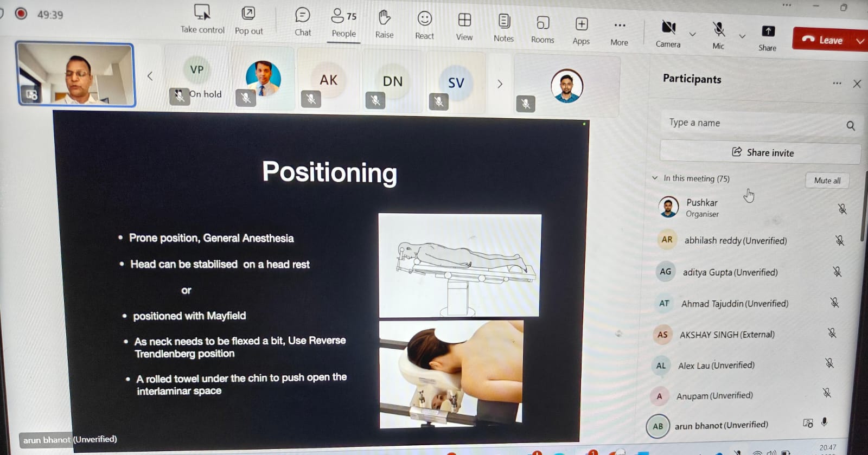868x455 pixels.
Task: Toggle Ahmad Tajuddin's muted mic icon
Action: click(x=834, y=302)
